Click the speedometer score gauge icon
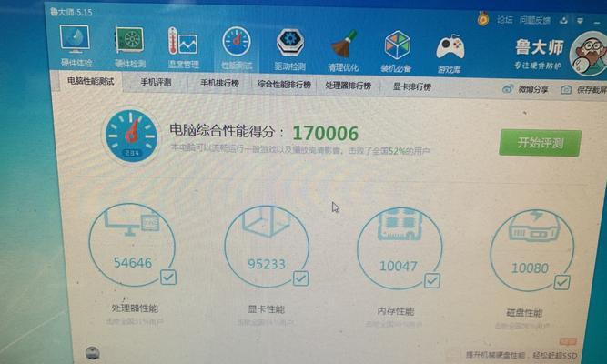The width and height of the screenshot is (607, 364). 131,136
